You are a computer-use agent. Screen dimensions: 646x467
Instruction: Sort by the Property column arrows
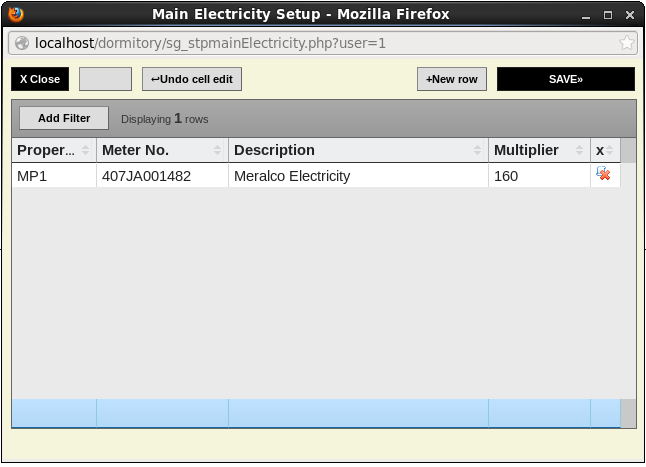(85, 150)
